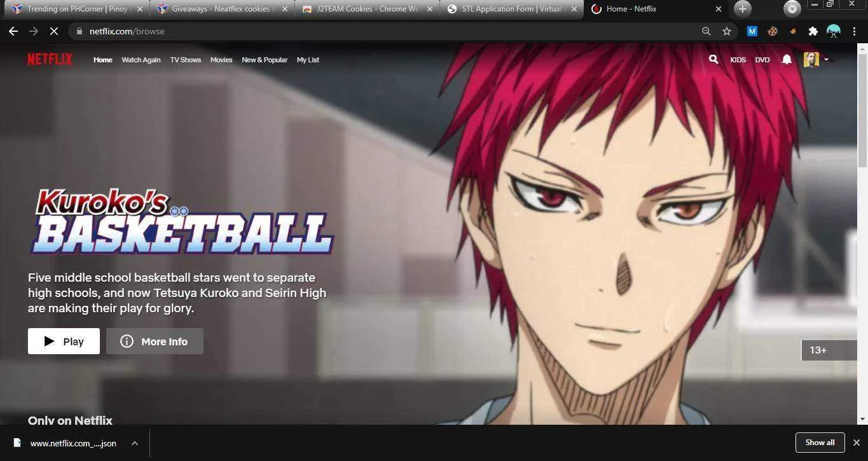
Task: Open downloaded www.netflix.com json file
Action: pyautogui.click(x=67, y=443)
